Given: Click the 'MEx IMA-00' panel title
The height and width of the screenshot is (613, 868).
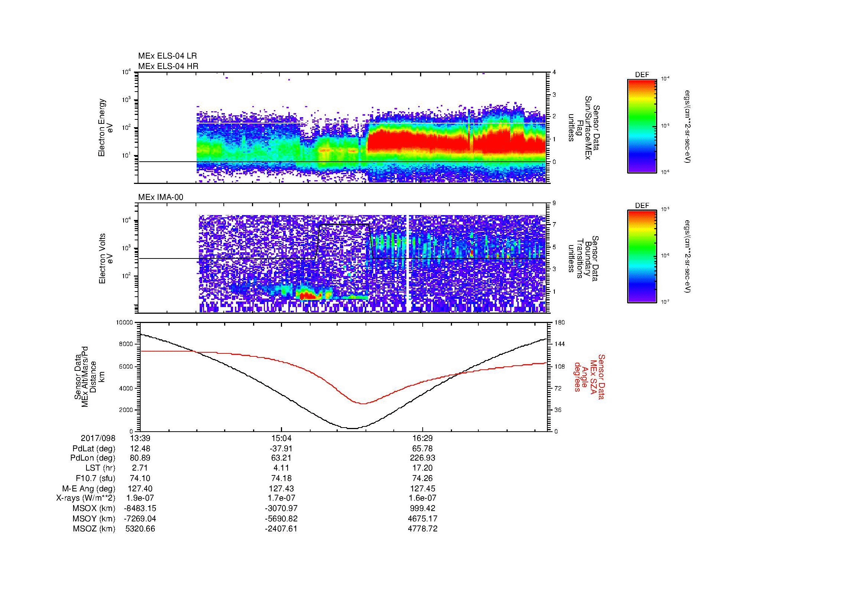Looking at the screenshot, I should [161, 197].
